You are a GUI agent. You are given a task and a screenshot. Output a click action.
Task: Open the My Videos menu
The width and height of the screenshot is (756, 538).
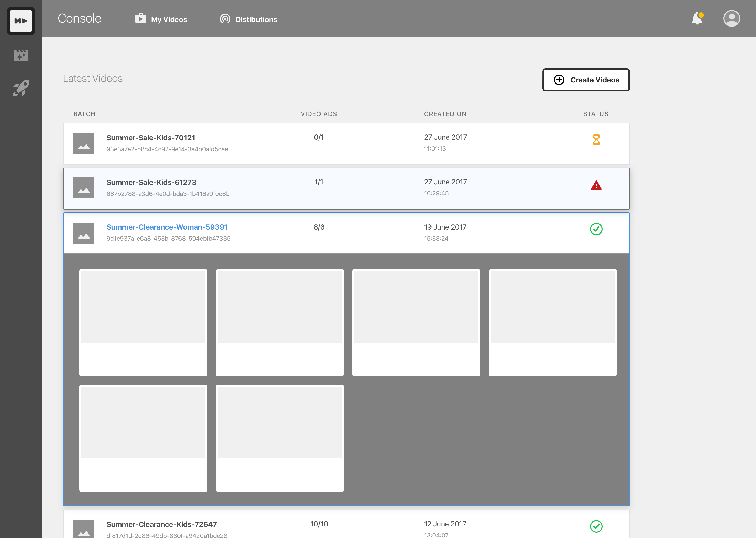[x=161, y=19]
